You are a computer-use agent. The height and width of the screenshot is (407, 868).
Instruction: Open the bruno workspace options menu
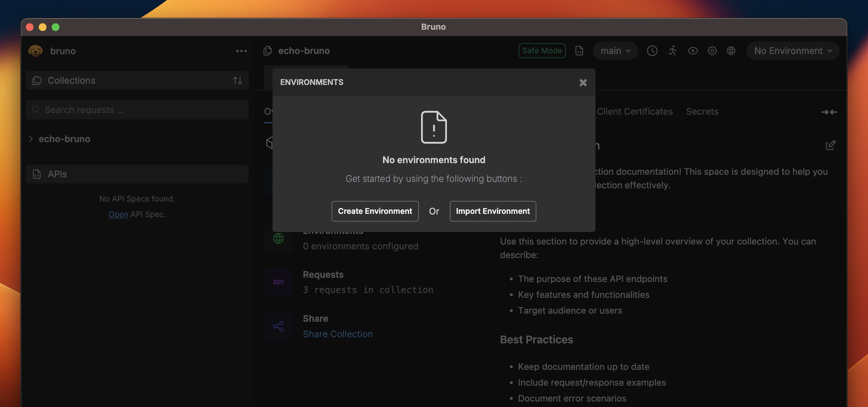241,51
